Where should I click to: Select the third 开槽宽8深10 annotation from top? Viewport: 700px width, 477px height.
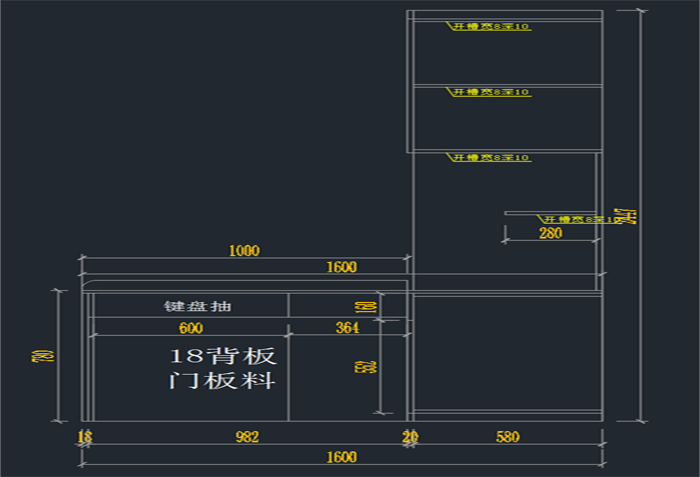tap(490, 158)
